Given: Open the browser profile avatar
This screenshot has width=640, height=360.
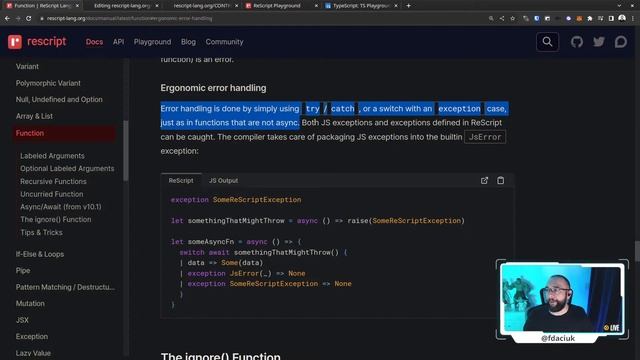Looking at the screenshot, I should tap(622, 18).
